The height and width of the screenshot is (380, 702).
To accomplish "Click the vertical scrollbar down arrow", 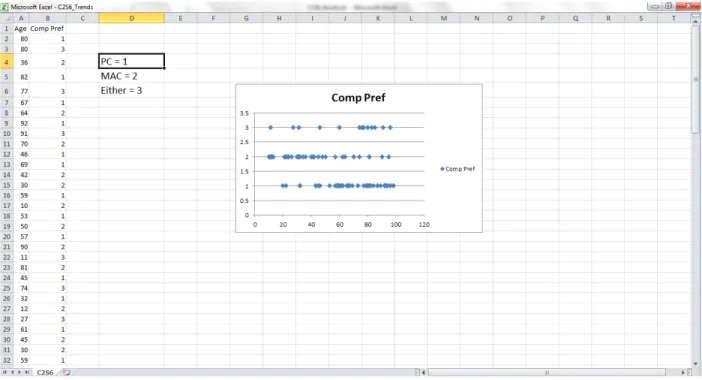I will point(696,364).
